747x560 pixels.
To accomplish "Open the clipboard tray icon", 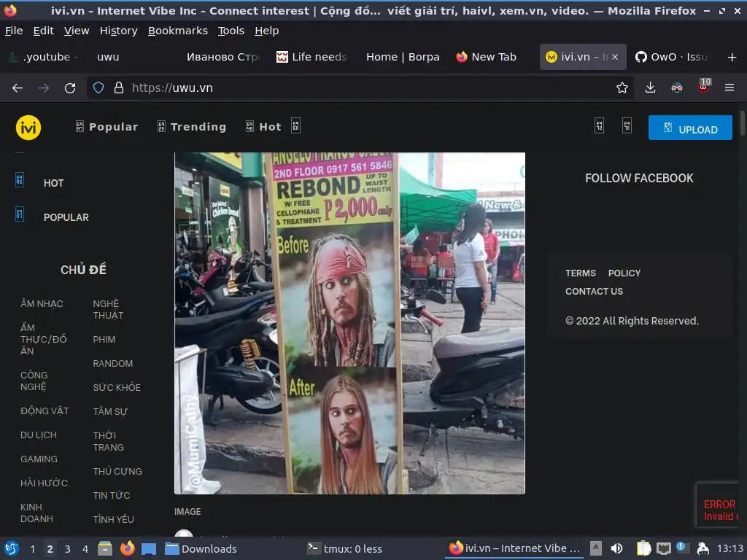I will tap(643, 548).
